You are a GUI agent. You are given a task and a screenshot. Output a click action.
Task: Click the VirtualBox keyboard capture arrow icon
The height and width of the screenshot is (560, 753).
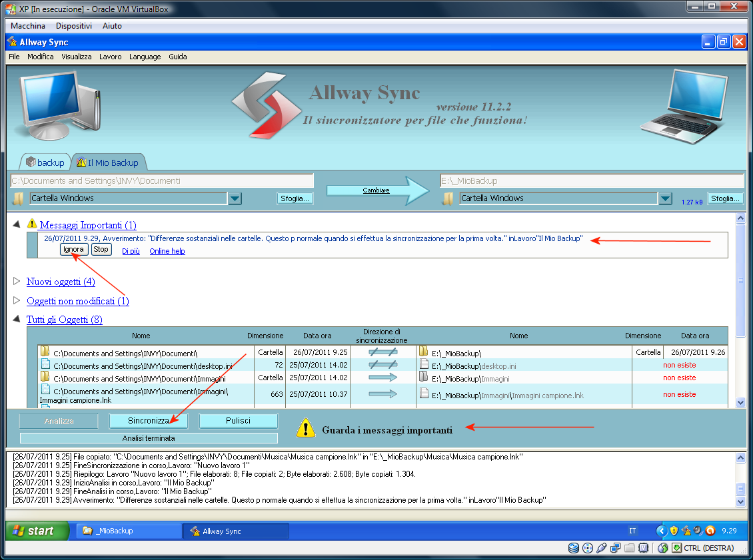click(x=676, y=548)
